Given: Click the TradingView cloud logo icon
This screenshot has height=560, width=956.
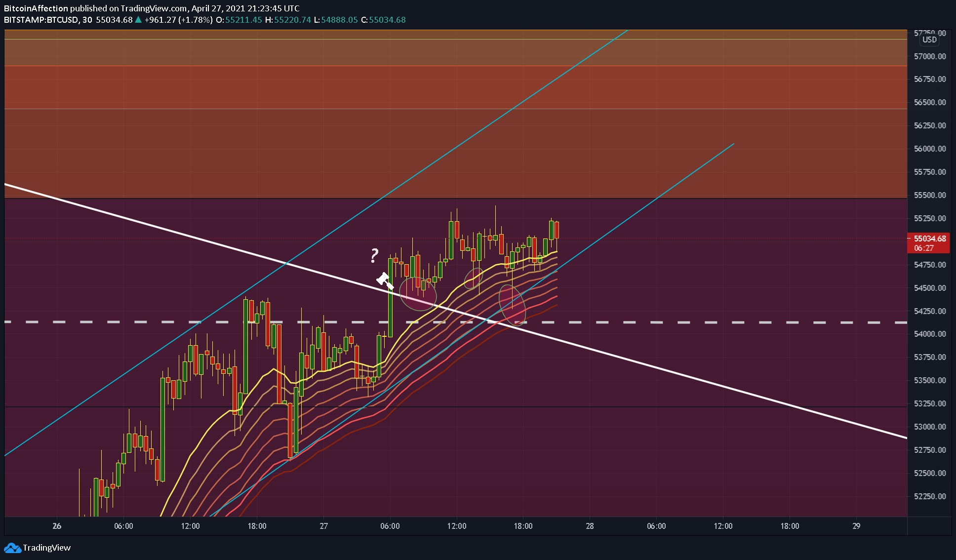Looking at the screenshot, I should tap(12, 548).
